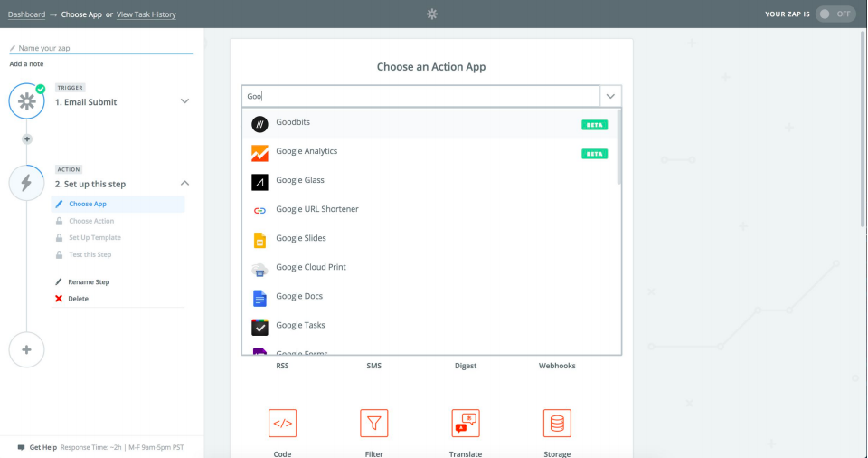The width and height of the screenshot is (868, 458).
Task: Open the Filter funnel icon
Action: click(x=374, y=423)
